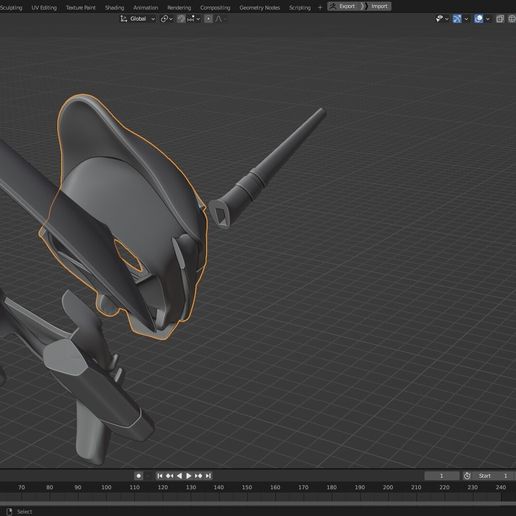The image size is (516, 516).
Task: Add a new workspace with the plus icon
Action: (x=320, y=7)
